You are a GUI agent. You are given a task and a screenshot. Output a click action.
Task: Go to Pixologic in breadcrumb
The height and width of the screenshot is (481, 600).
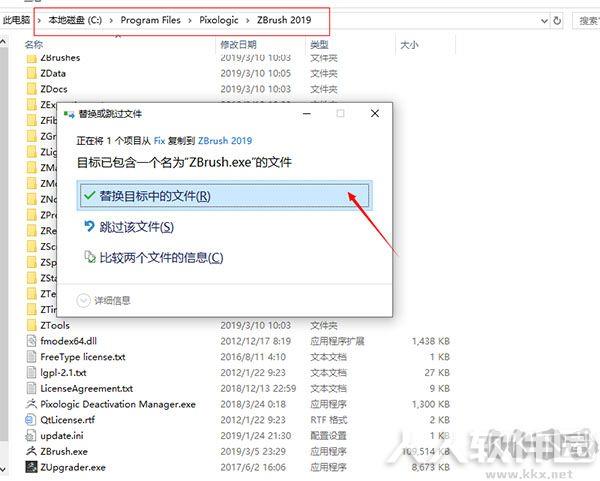tap(218, 20)
